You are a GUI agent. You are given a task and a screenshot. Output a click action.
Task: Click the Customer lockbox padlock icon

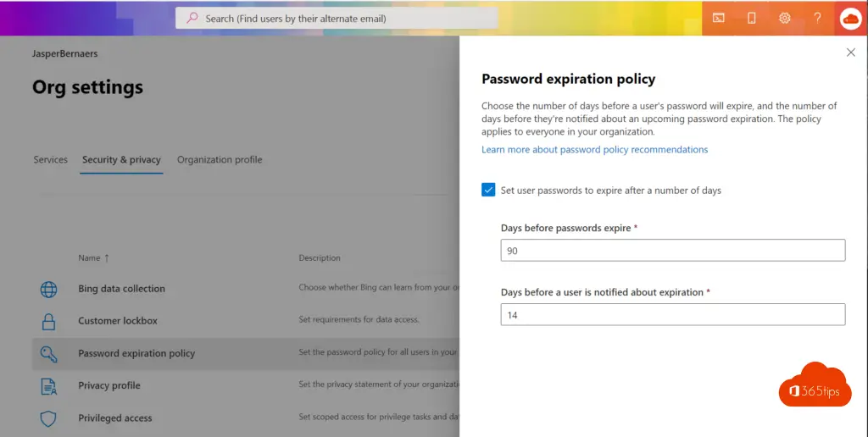point(48,321)
